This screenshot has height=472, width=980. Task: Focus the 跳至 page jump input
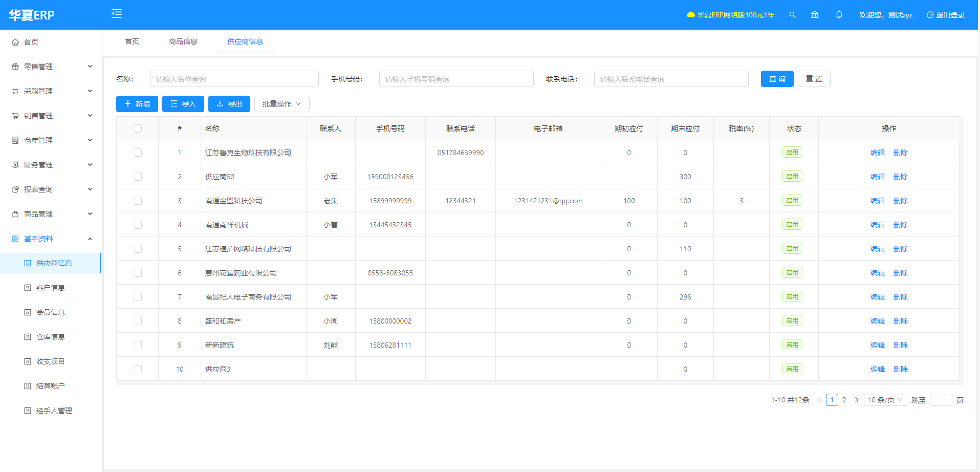pos(941,400)
